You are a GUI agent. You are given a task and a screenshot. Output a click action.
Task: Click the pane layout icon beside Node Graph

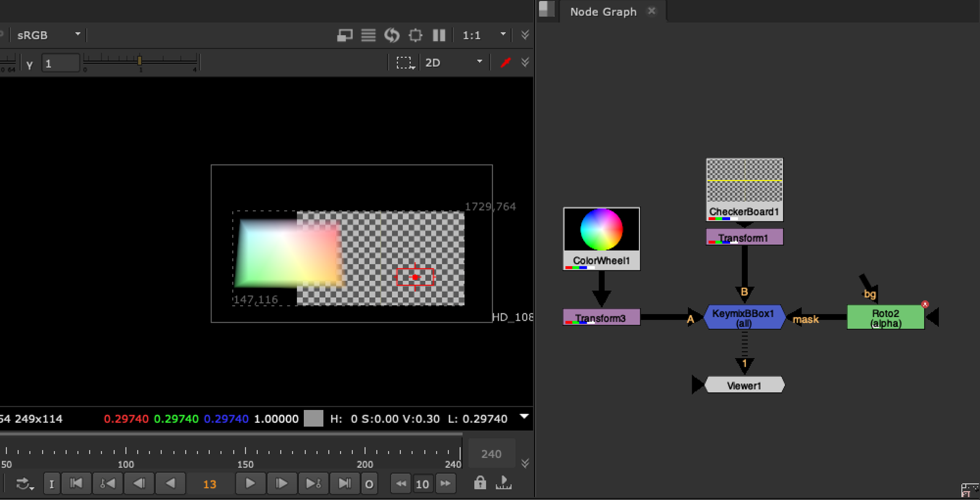click(x=546, y=9)
